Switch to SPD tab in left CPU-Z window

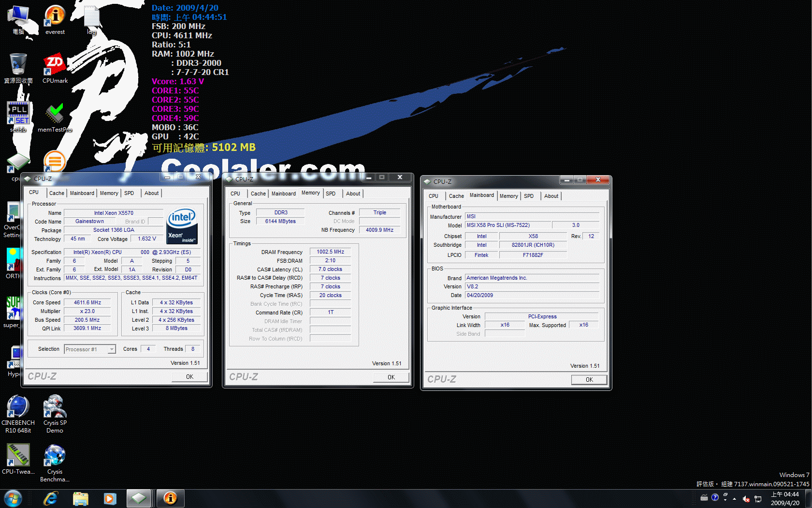[129, 193]
